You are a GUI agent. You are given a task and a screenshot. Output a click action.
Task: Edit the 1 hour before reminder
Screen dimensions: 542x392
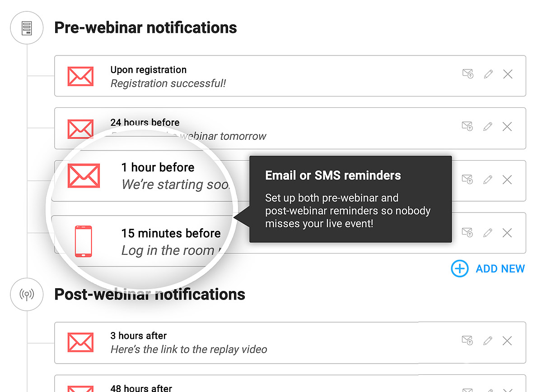pos(488,180)
